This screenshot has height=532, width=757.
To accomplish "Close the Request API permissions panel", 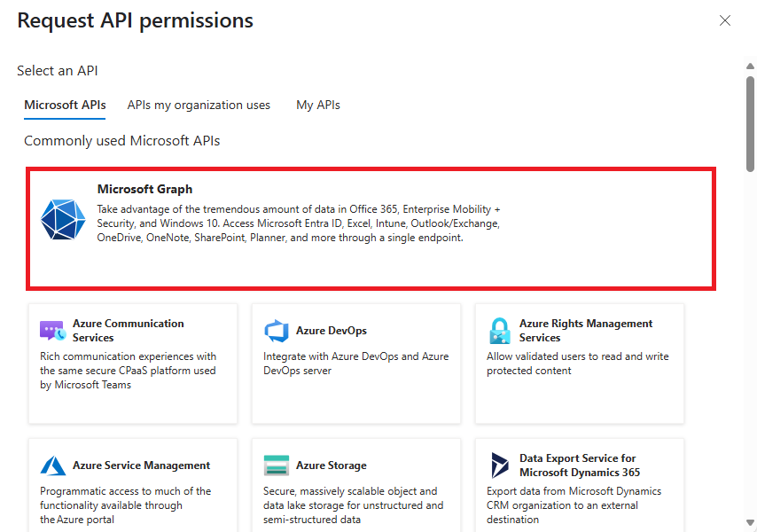I will point(725,20).
